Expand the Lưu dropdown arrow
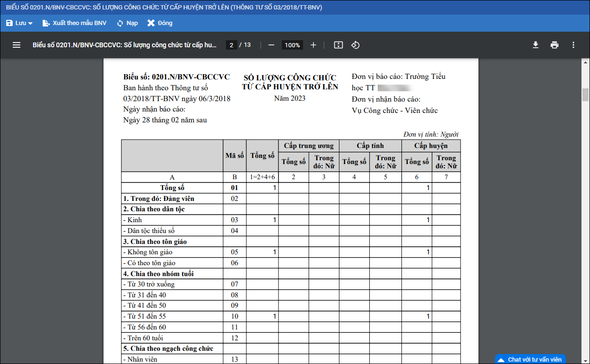Screen dimensions: 590x364 click(30, 23)
